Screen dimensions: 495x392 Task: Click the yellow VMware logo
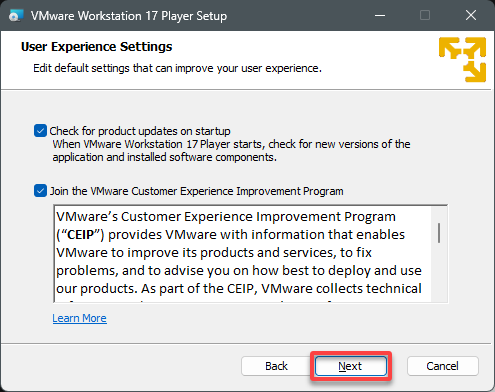(462, 59)
